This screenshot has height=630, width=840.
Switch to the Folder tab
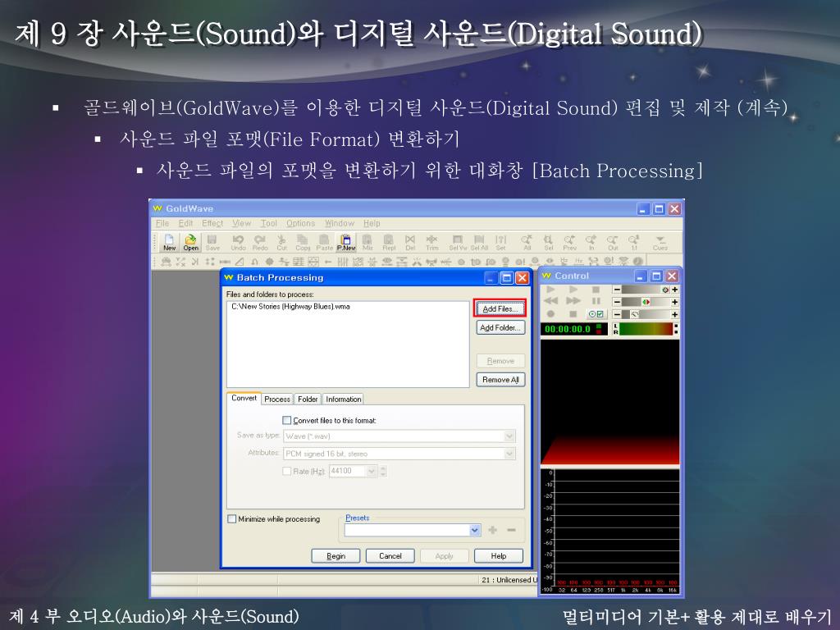308,399
